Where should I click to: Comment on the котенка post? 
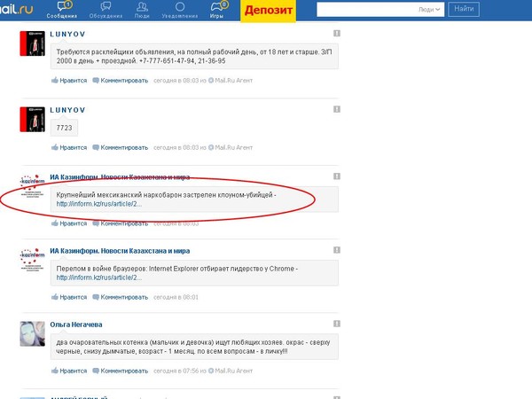point(121,371)
